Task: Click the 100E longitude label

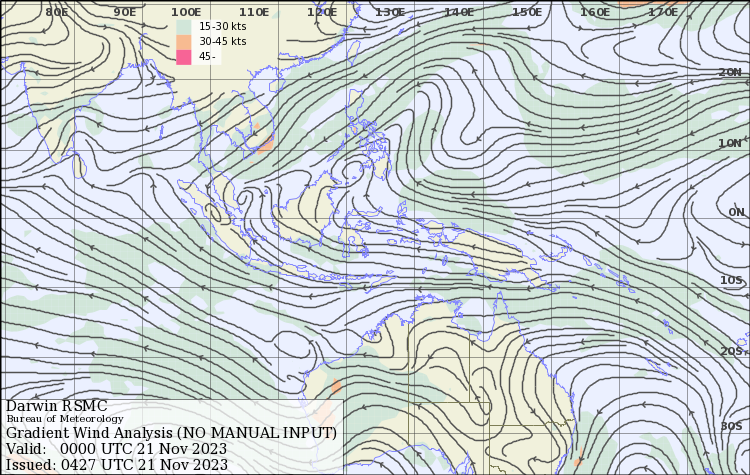Action: pyautogui.click(x=186, y=12)
